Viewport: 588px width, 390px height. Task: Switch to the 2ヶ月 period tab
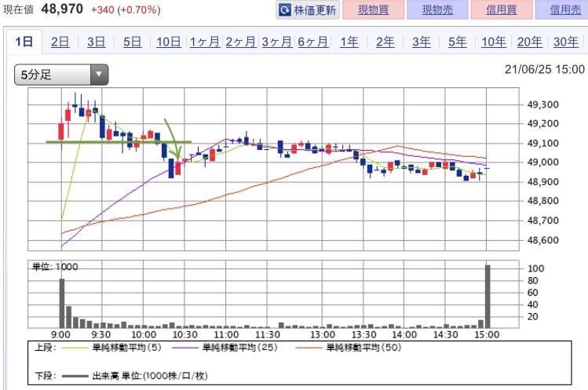[241, 42]
